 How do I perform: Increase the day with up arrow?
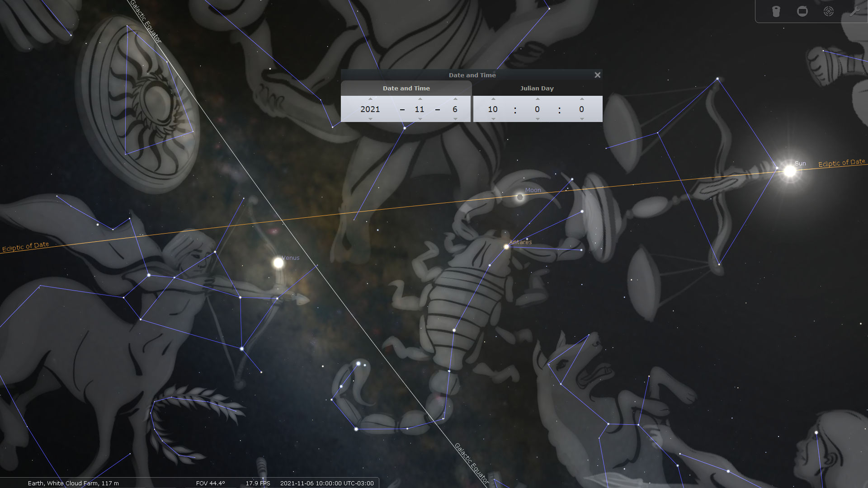(455, 99)
